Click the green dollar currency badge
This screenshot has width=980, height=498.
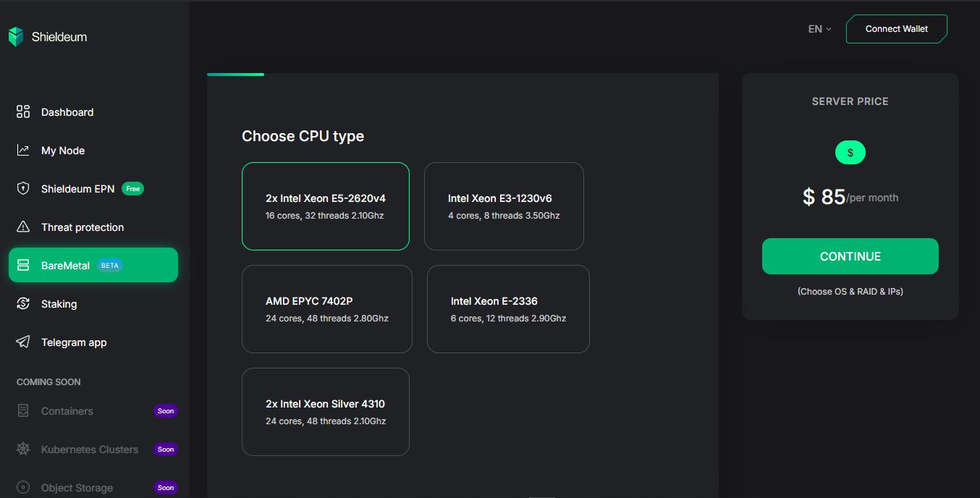[850, 153]
